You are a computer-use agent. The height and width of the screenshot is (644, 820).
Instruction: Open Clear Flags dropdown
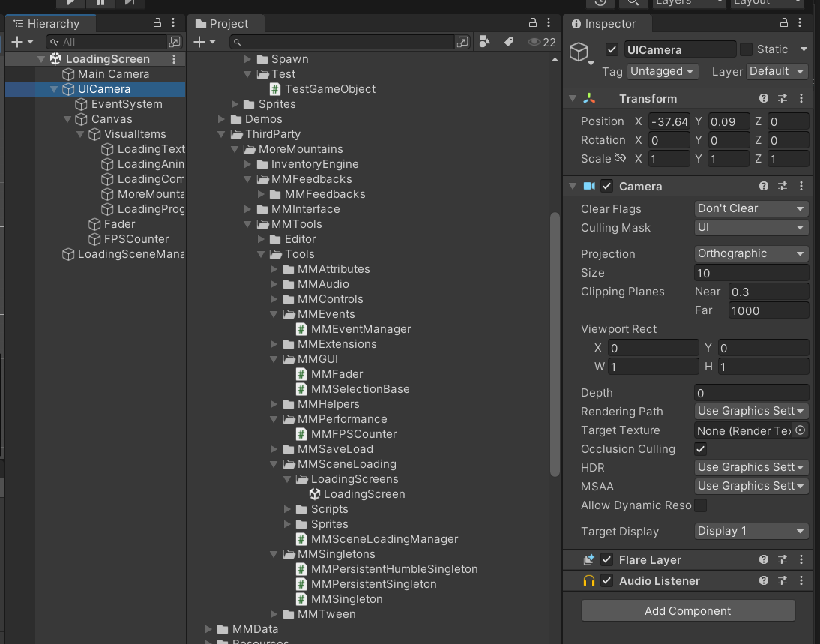(751, 208)
